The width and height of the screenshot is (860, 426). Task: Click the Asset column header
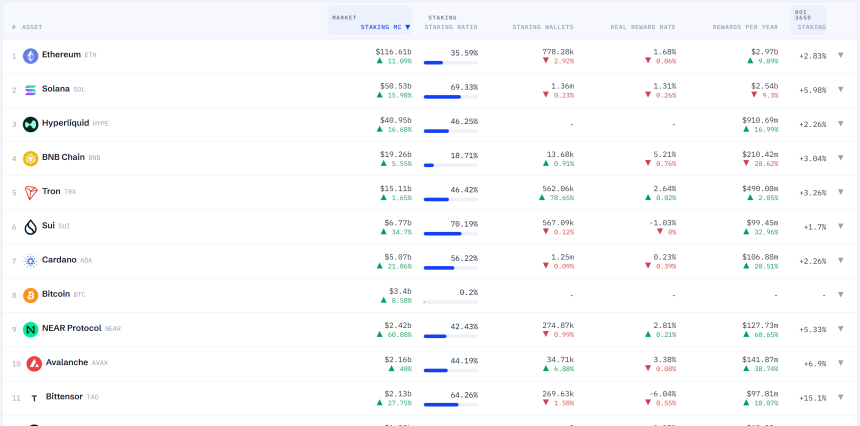(x=32, y=27)
